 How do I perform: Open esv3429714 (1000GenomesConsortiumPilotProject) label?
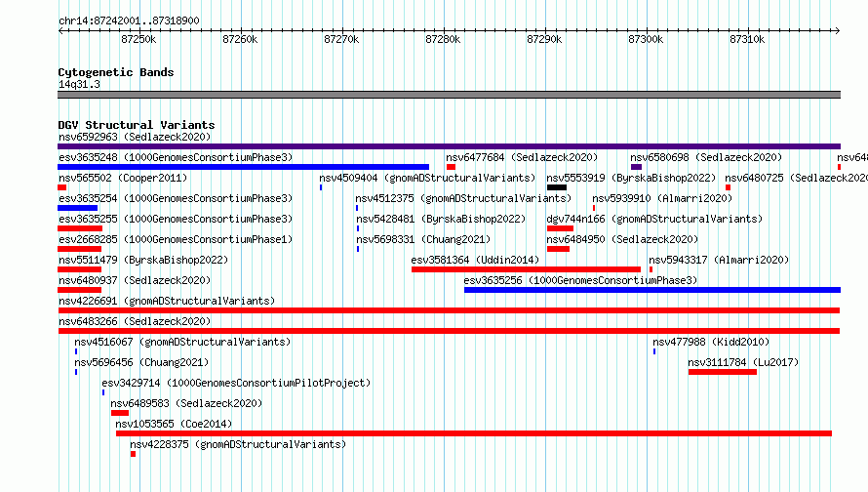point(236,383)
